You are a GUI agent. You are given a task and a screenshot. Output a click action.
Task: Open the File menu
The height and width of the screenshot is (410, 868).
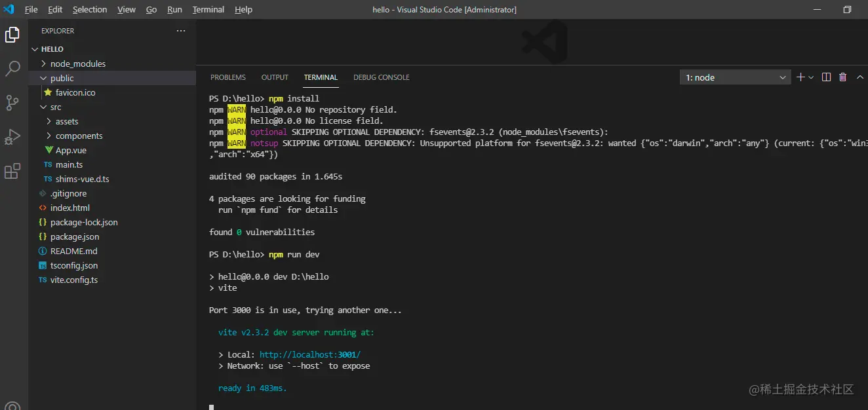[x=31, y=9]
